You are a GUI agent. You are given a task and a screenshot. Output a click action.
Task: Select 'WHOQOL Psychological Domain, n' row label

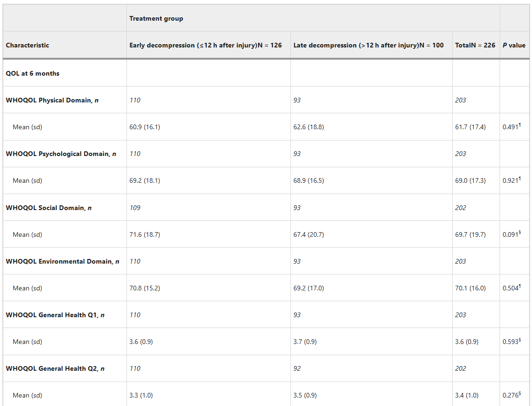61,154
